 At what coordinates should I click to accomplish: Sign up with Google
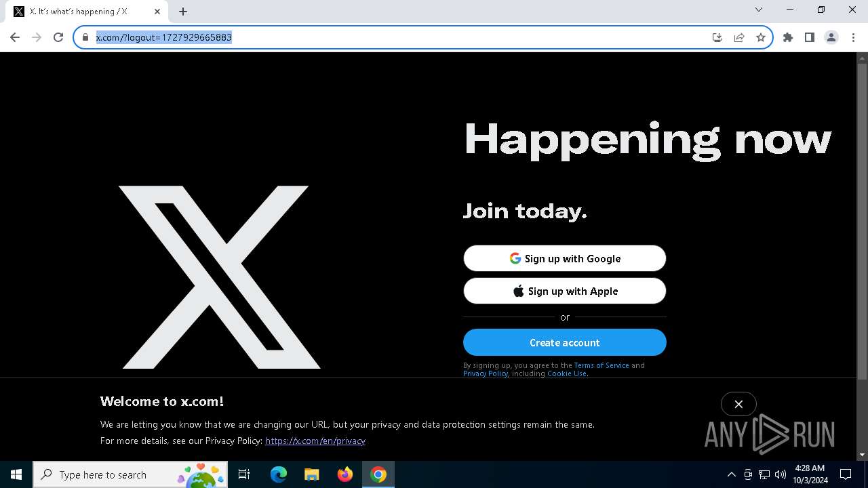[565, 258]
